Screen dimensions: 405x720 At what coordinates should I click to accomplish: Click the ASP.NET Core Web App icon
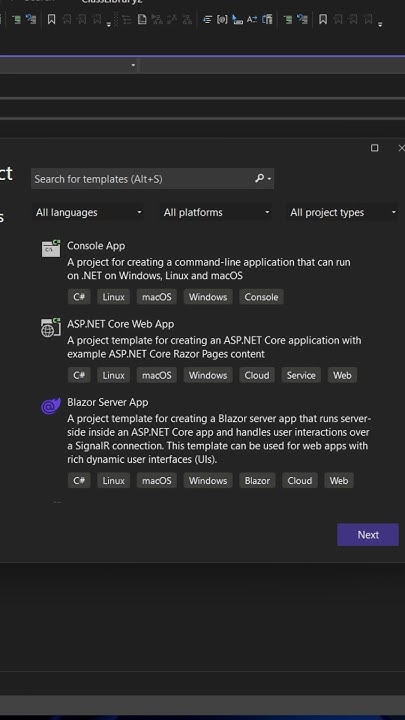pyautogui.click(x=51, y=327)
